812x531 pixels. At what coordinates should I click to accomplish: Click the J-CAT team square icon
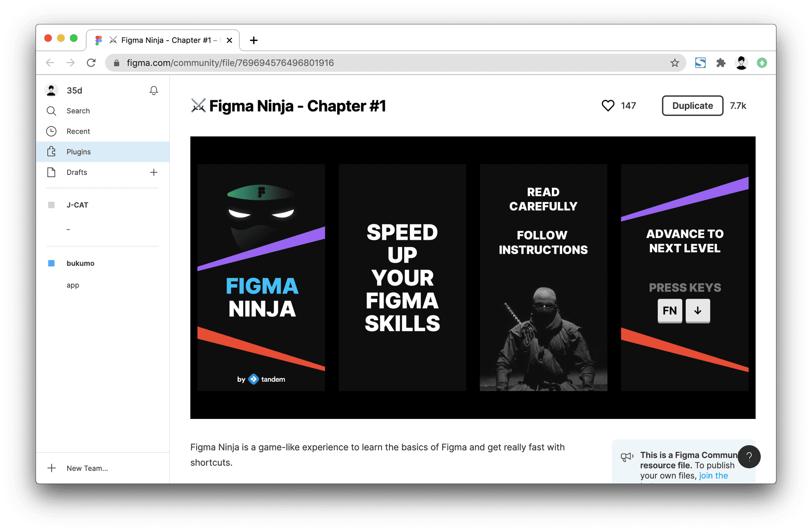click(x=51, y=205)
